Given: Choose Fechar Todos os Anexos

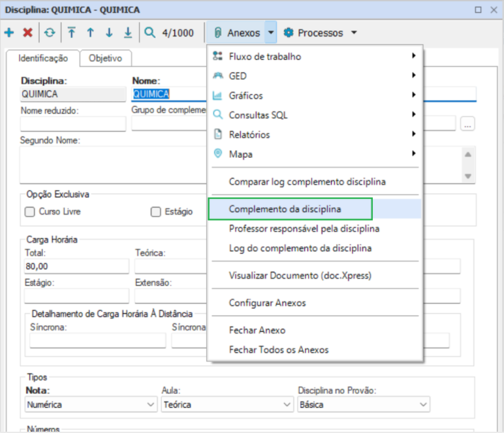Looking at the screenshot, I should click(x=315, y=350).
